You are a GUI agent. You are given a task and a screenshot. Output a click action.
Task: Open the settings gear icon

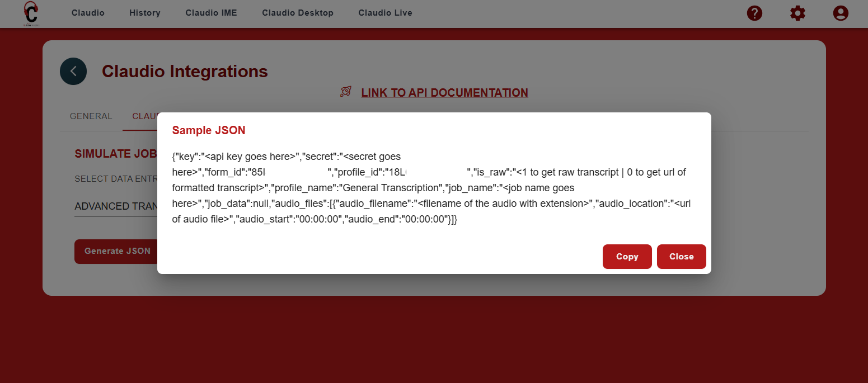(797, 13)
